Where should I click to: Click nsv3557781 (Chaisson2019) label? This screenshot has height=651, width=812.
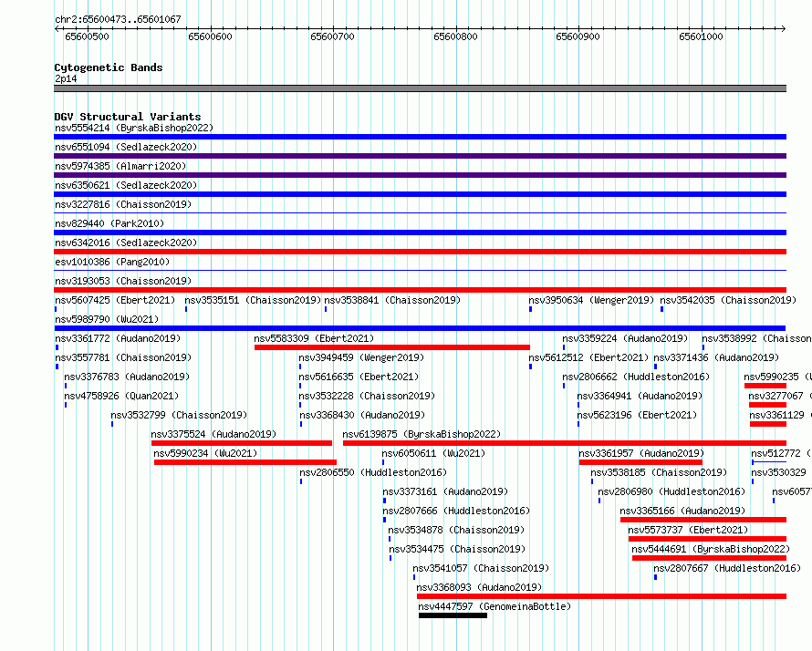click(x=123, y=357)
